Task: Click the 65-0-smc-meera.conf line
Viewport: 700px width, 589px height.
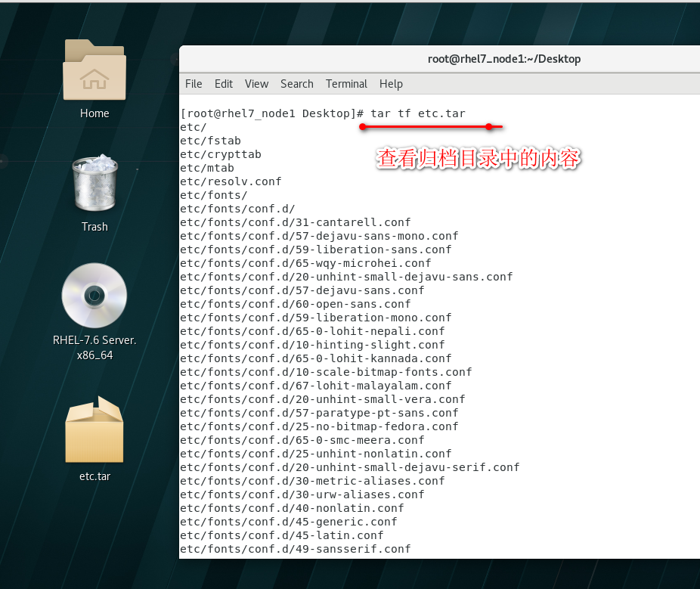Action: pyautogui.click(x=302, y=440)
